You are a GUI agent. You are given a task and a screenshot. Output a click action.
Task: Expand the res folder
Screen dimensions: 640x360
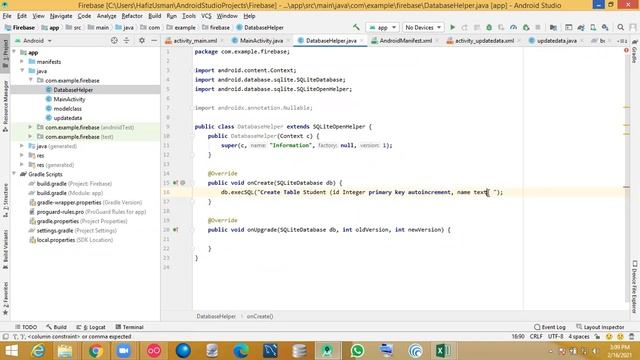click(x=22, y=156)
